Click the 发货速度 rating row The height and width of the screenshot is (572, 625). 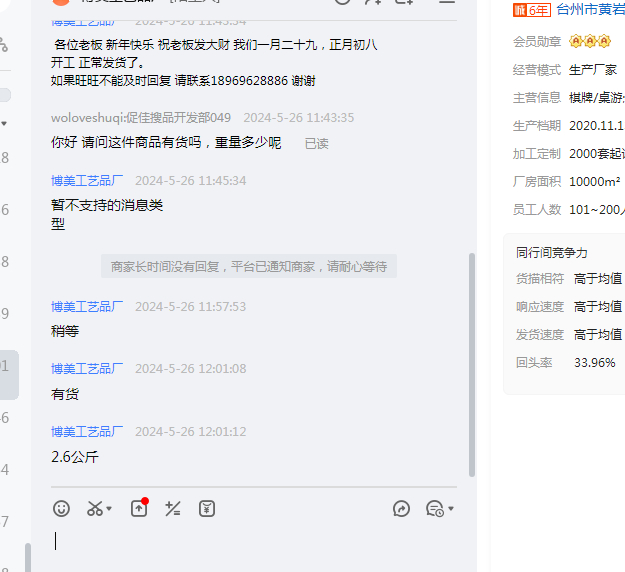[569, 334]
